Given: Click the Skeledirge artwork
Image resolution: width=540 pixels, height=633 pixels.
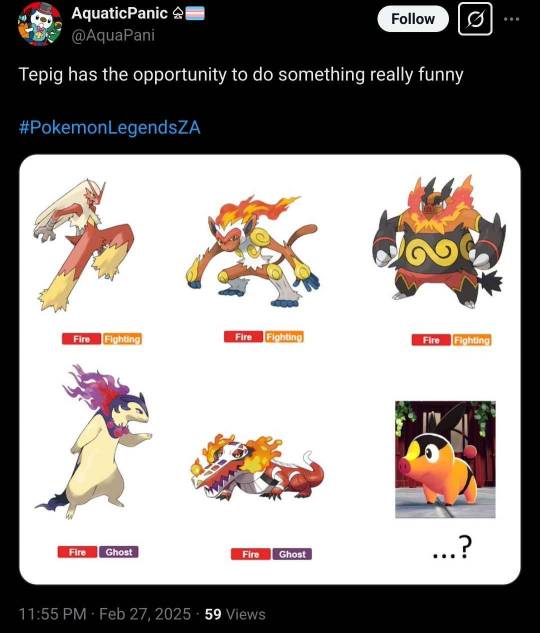Looking at the screenshot, I should (257, 467).
